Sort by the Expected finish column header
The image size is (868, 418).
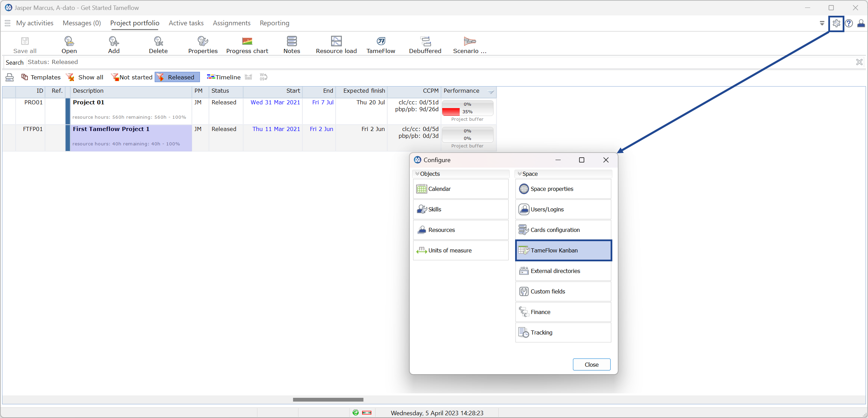361,91
